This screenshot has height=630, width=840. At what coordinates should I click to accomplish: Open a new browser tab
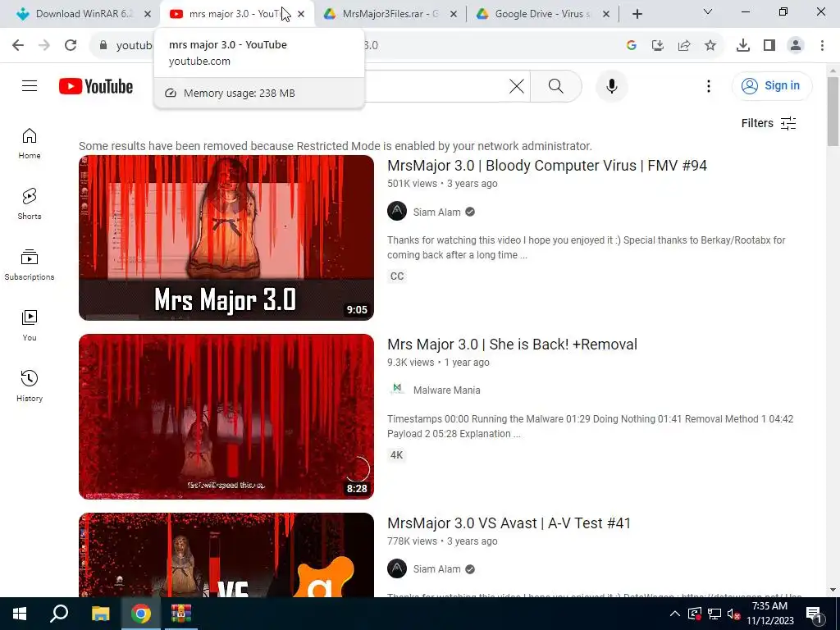click(637, 15)
